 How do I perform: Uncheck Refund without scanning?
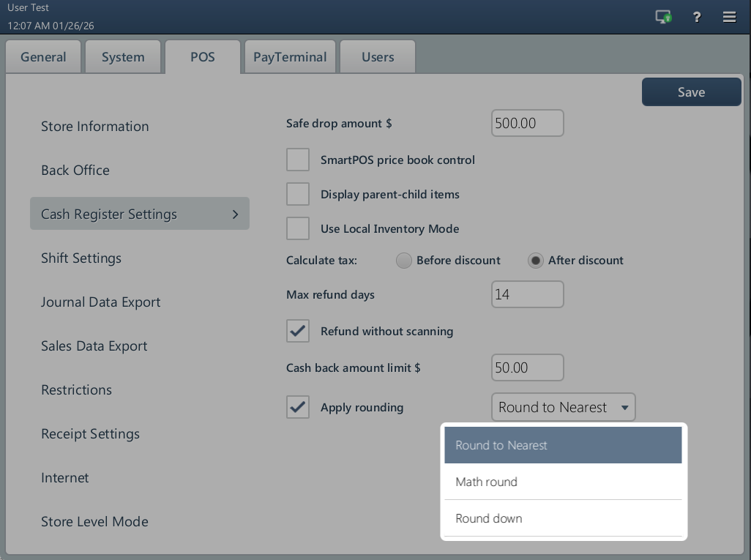point(298,331)
